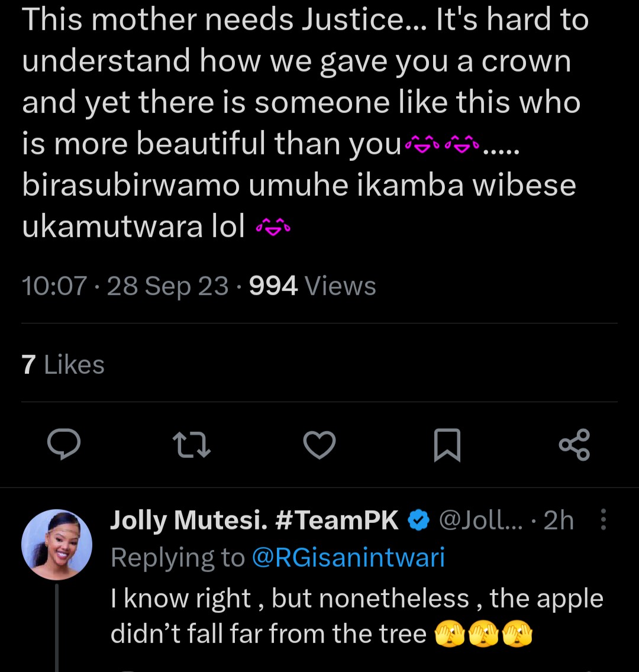This screenshot has height=672, width=639.
Task: Tap the blue verified badge
Action: pyautogui.click(x=419, y=521)
